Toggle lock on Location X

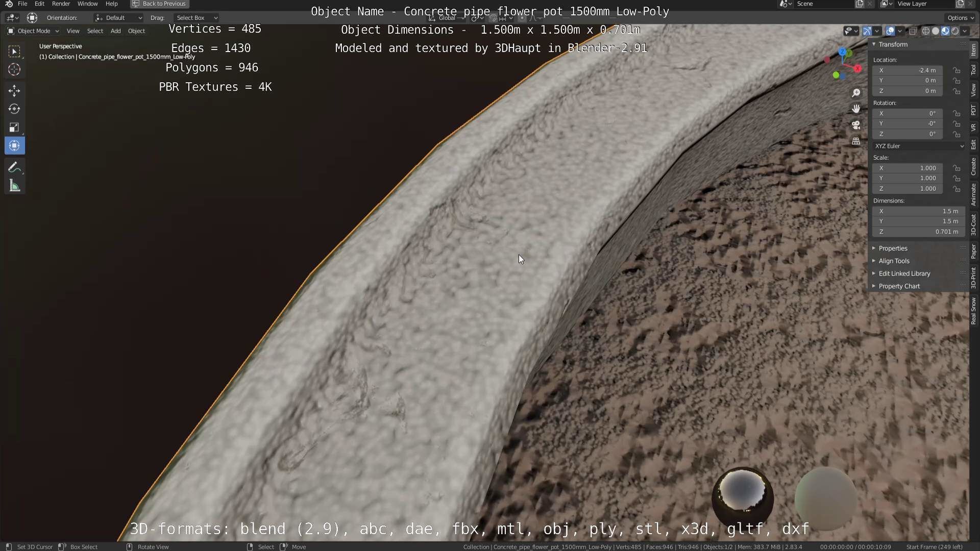point(957,70)
